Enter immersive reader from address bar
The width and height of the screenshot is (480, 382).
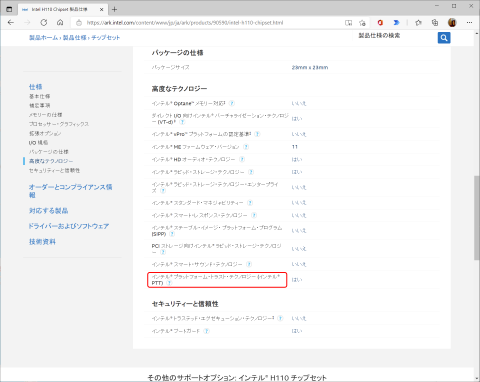(x=348, y=23)
